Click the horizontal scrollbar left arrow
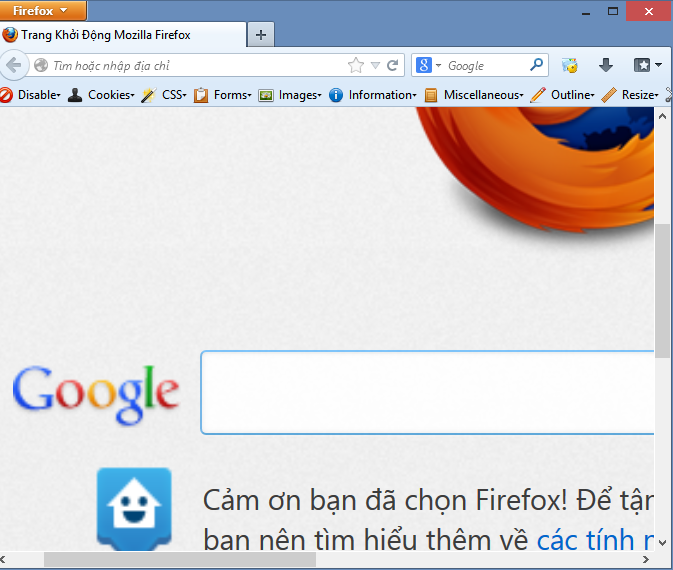 click(x=3, y=559)
